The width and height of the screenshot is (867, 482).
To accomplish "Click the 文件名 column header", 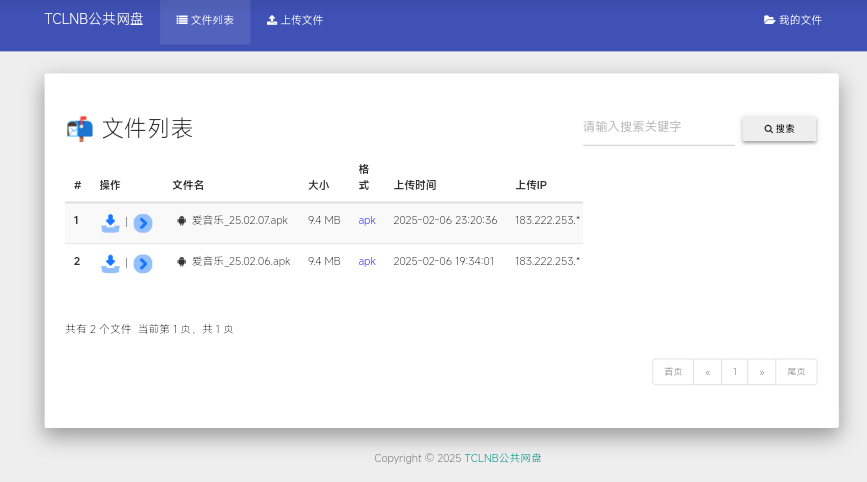I will click(188, 185).
